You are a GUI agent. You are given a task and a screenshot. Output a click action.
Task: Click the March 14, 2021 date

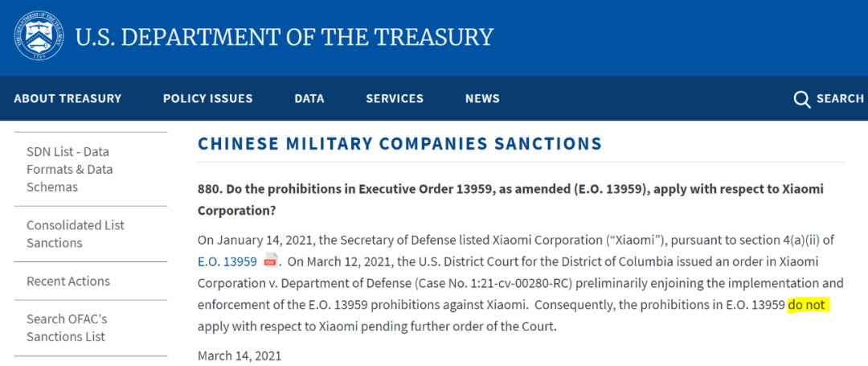240,356
